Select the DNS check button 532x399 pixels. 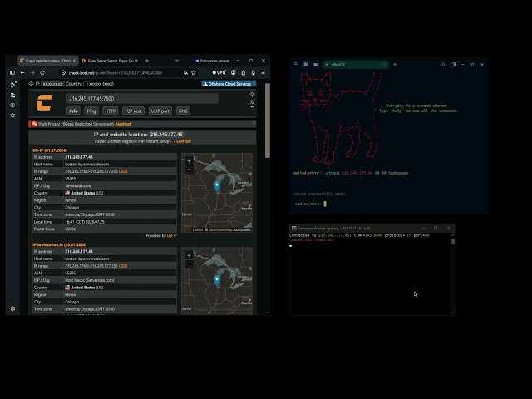183,111
